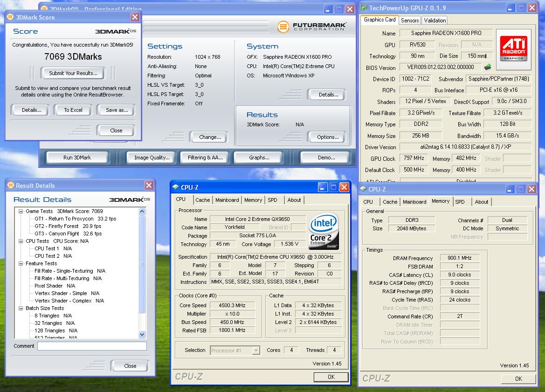Click the CPU-Z title icon in CPU tab window

176,187
